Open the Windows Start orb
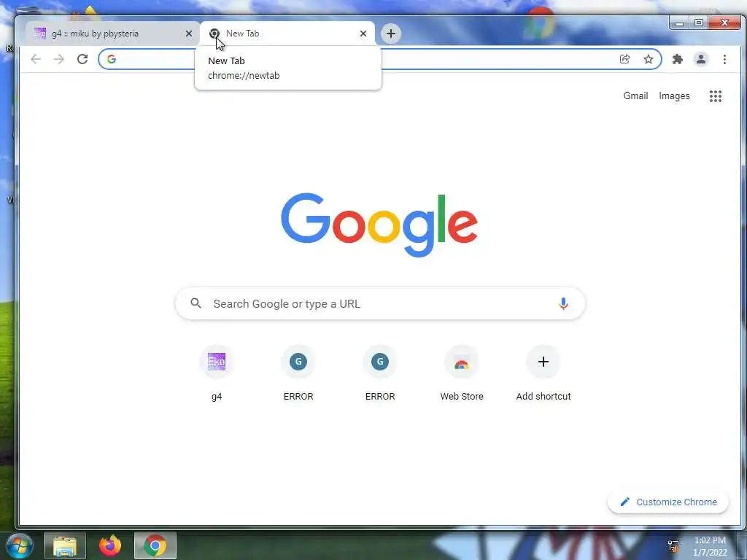Image resolution: width=747 pixels, height=560 pixels. click(x=19, y=545)
